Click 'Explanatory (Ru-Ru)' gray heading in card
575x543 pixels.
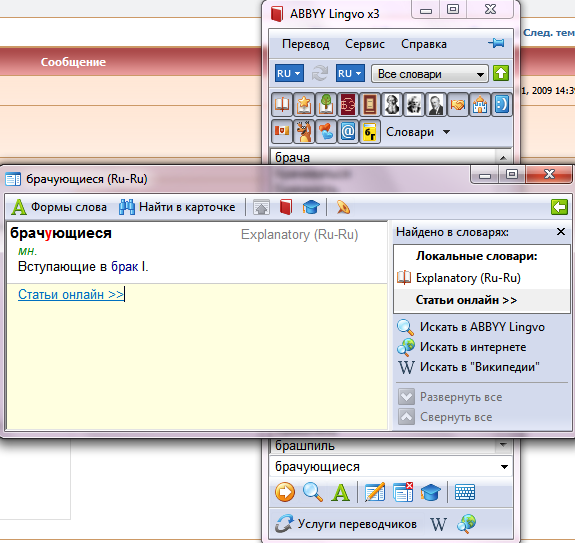point(299,235)
